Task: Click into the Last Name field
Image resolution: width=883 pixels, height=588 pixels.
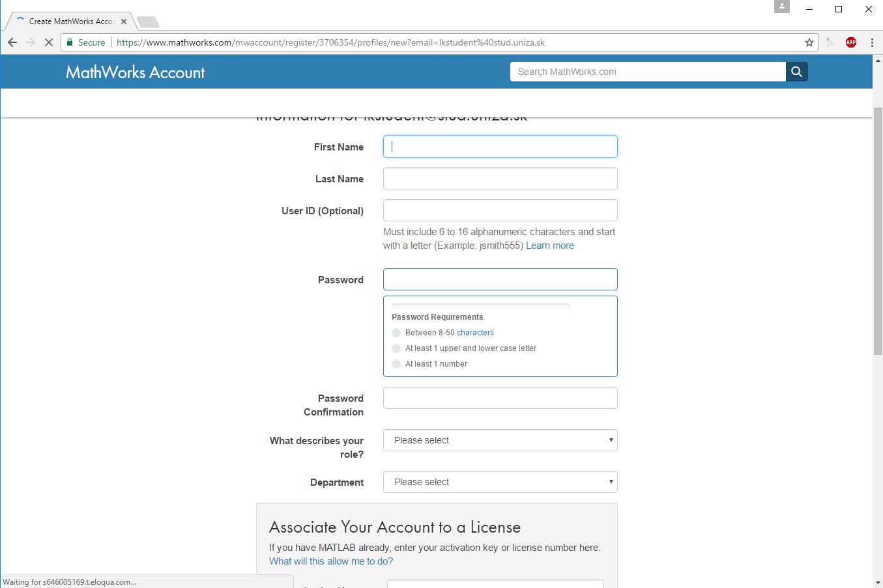Action: (x=500, y=178)
